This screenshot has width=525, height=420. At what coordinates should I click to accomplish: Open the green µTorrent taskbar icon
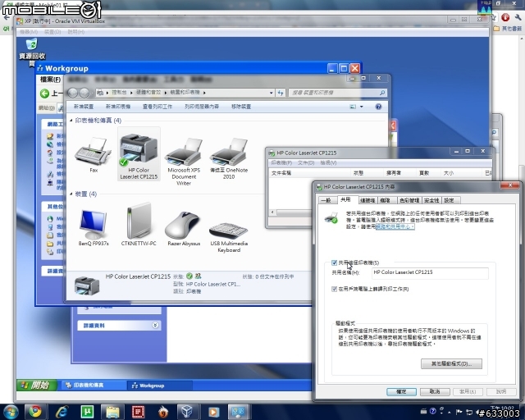tap(87, 412)
